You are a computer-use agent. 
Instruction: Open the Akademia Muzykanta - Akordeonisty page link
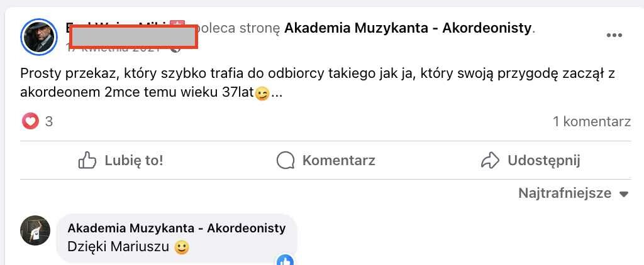pos(408,28)
